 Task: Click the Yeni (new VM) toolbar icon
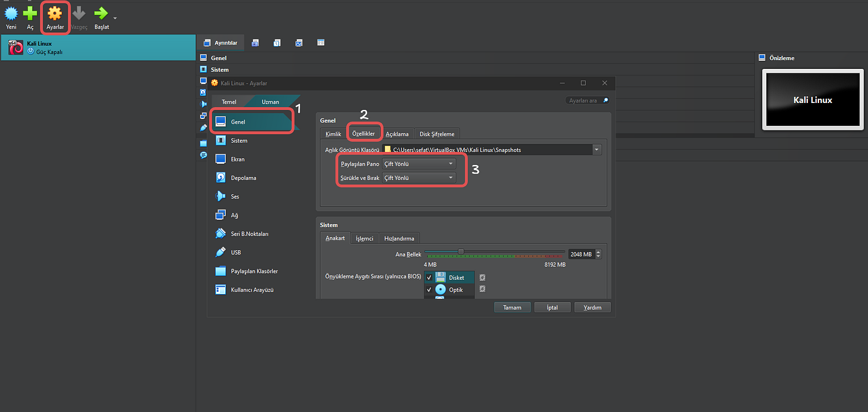pyautogui.click(x=11, y=13)
